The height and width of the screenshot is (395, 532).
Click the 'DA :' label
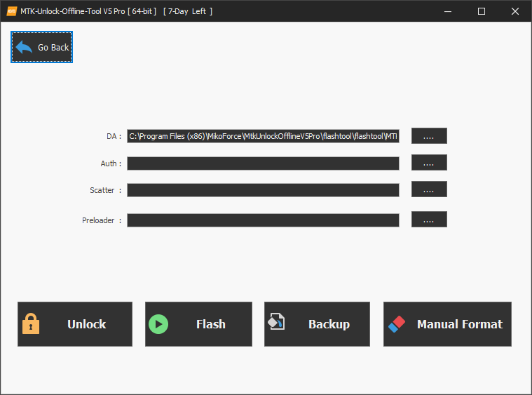[114, 136]
